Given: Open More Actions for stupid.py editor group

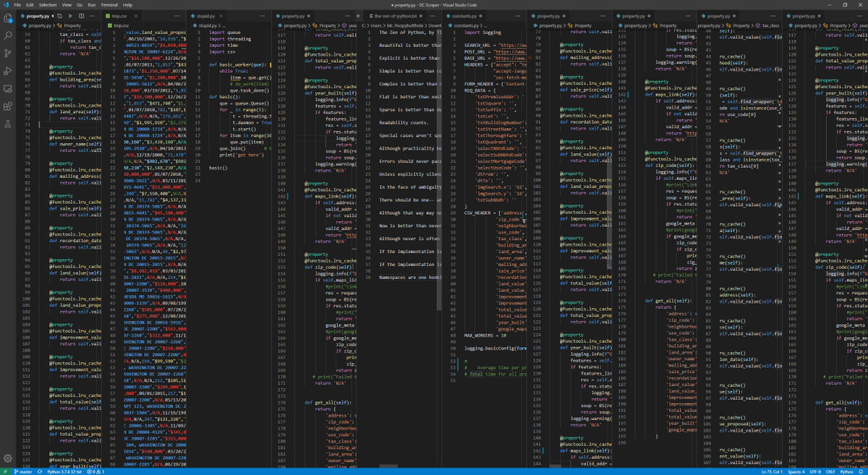Looking at the screenshot, I should pyautogui.click(x=264, y=15).
